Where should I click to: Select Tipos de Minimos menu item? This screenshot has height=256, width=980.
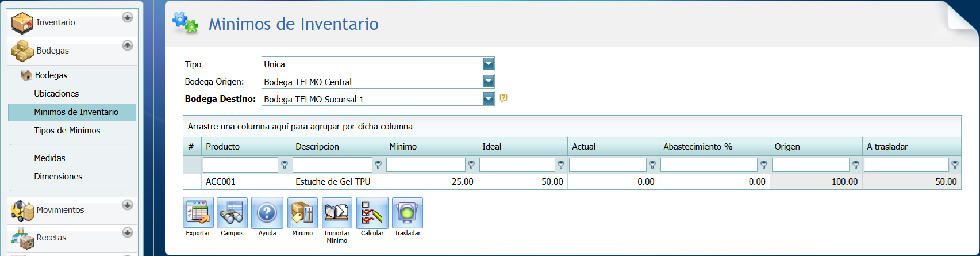67,131
